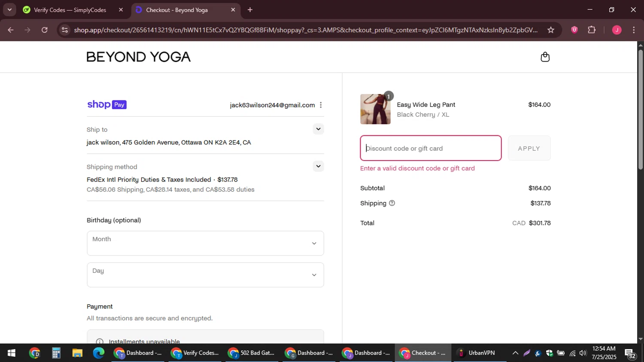Show hidden system tray icons
Image resolution: width=644 pixels, height=362 pixels.
point(515,353)
